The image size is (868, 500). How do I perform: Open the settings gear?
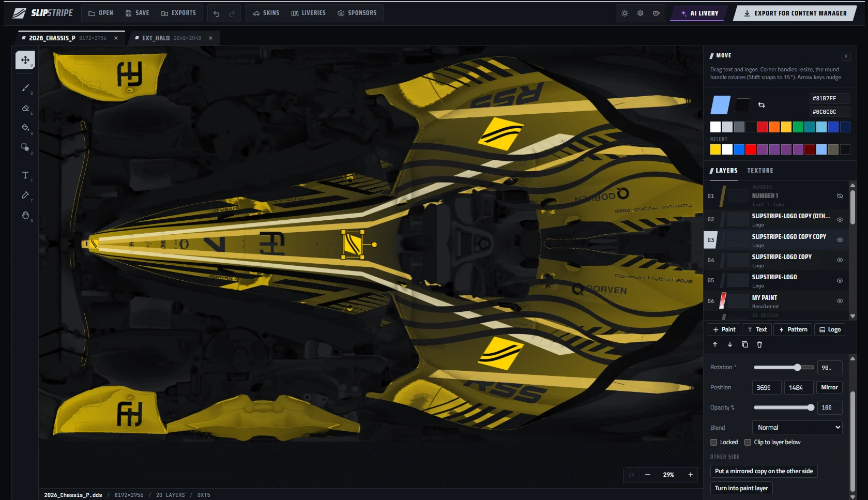pos(640,13)
